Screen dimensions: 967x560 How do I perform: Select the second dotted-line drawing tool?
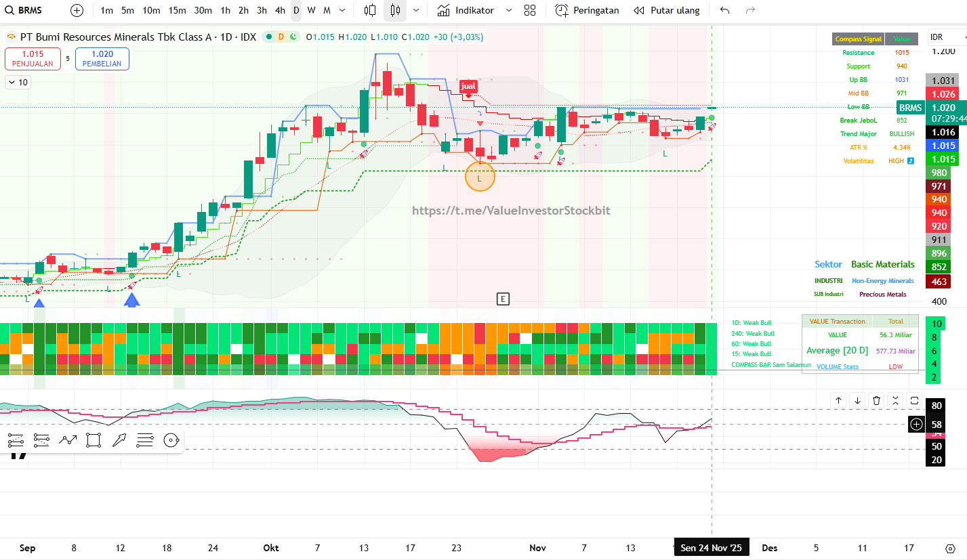point(41,441)
